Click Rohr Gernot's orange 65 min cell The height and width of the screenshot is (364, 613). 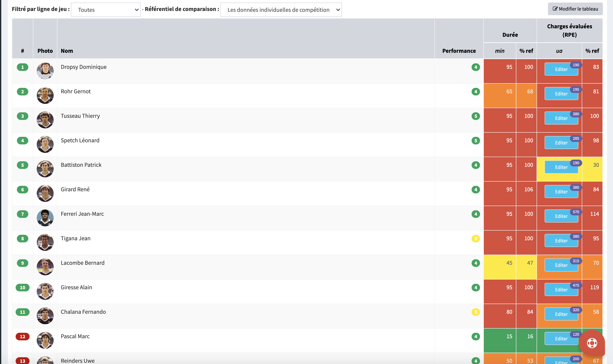tap(500, 95)
